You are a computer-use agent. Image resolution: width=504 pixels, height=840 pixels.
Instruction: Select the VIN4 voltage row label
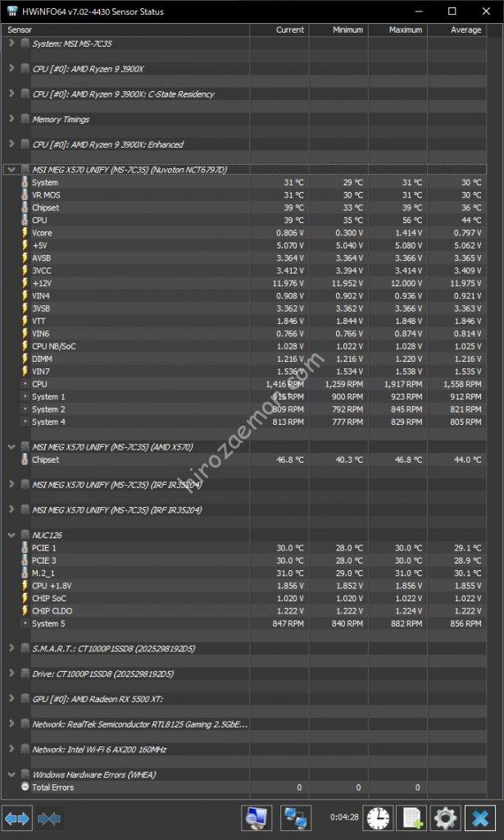pos(41,295)
